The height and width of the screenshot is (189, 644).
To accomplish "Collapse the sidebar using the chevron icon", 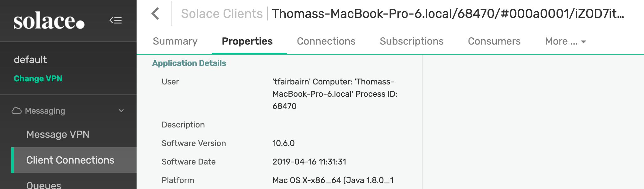I will point(116,21).
